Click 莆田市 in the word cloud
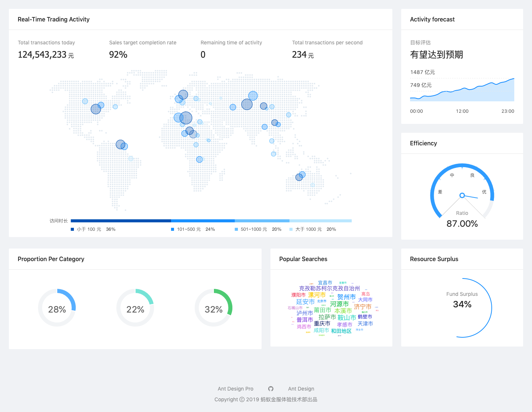The width and height of the screenshot is (532, 412). (323, 310)
